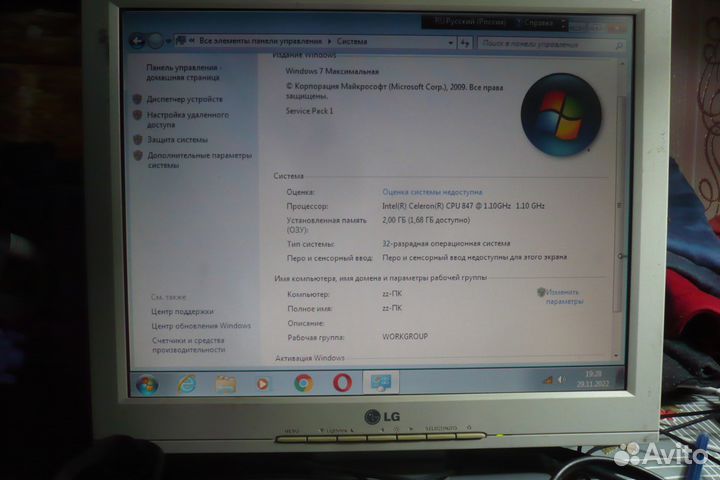Expand breadcrumb arrow before 'Система'
Image resolution: width=720 pixels, height=480 pixels.
(329, 42)
